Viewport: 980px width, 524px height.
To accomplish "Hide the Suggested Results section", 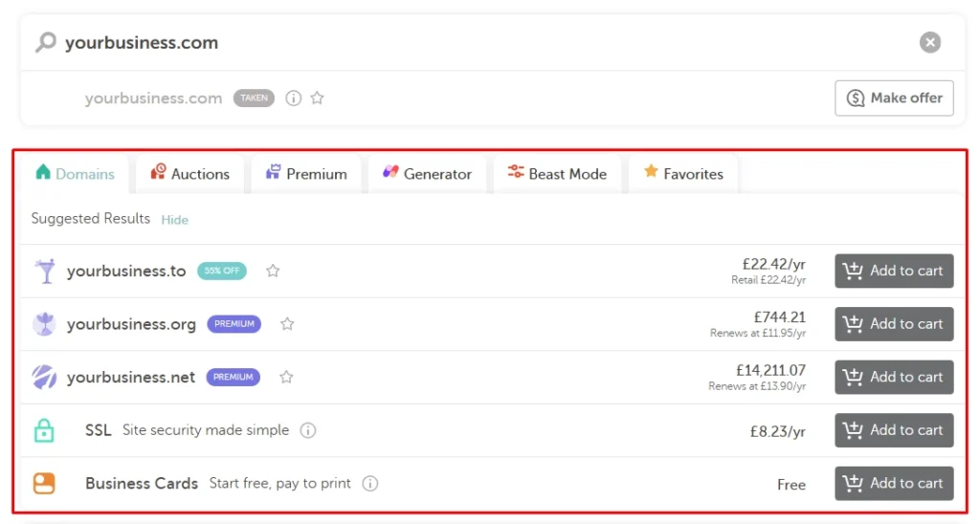I will tap(174, 220).
